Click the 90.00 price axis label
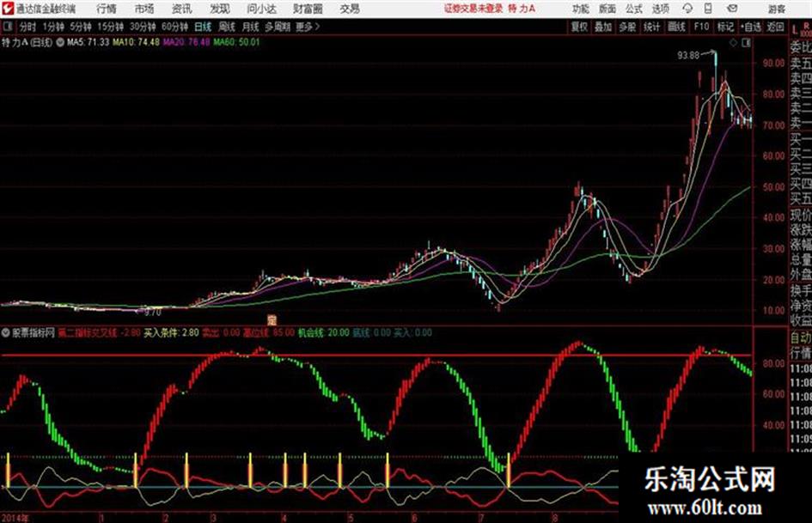Image resolution: width=812 pixels, height=523 pixels. pyautogui.click(x=773, y=64)
